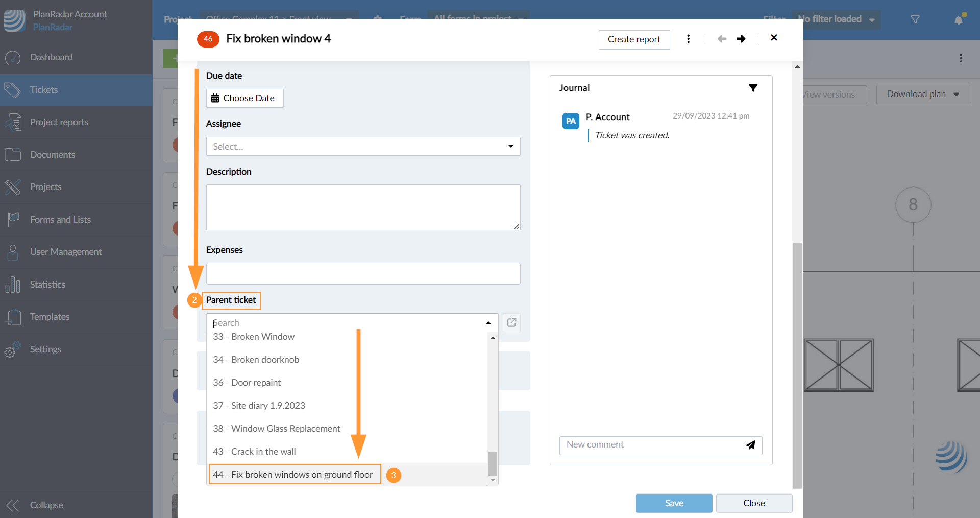Open parent ticket in new window icon
This screenshot has width=980, height=518.
coord(511,322)
